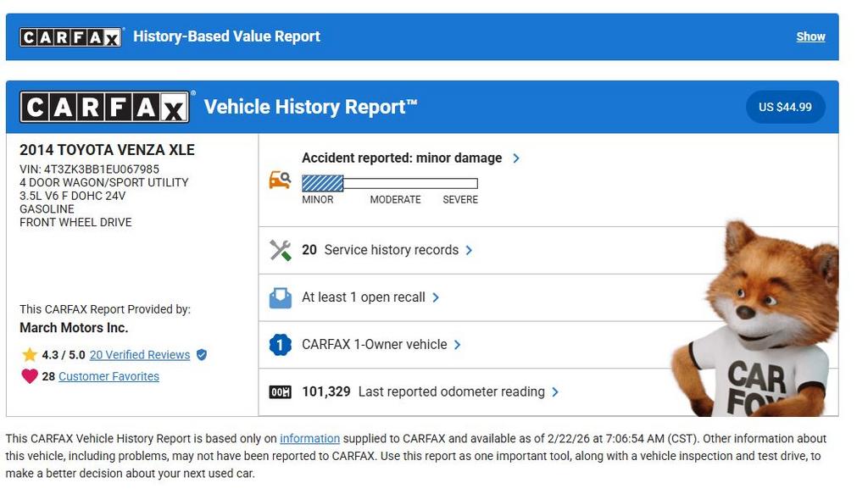
Task: Open the CARFAX 1-Owner vehicle section
Action: click(374, 345)
